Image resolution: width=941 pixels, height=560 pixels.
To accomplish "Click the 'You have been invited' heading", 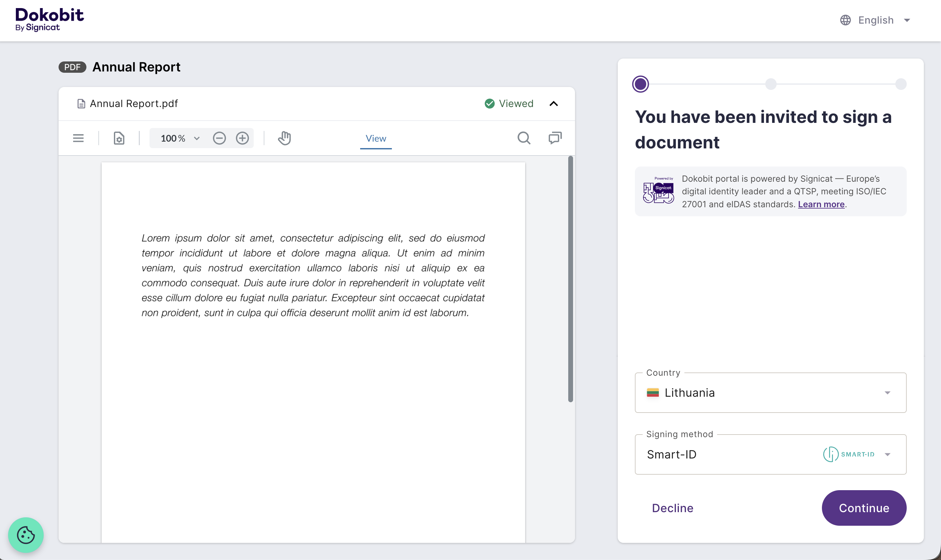I will pyautogui.click(x=763, y=129).
